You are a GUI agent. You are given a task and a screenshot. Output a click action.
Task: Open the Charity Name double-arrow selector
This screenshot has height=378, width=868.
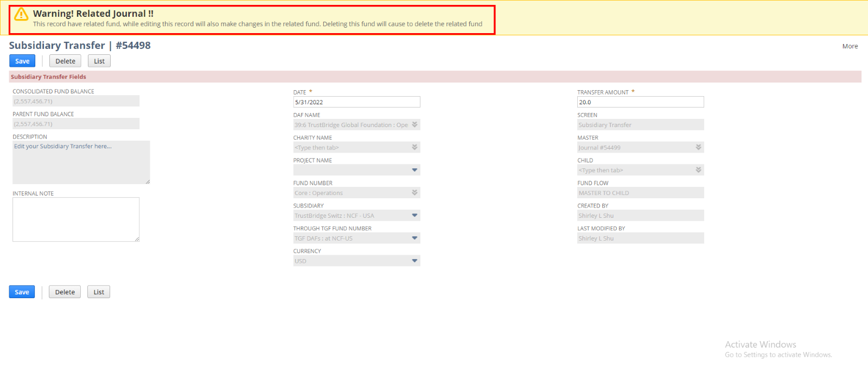pyautogui.click(x=414, y=148)
